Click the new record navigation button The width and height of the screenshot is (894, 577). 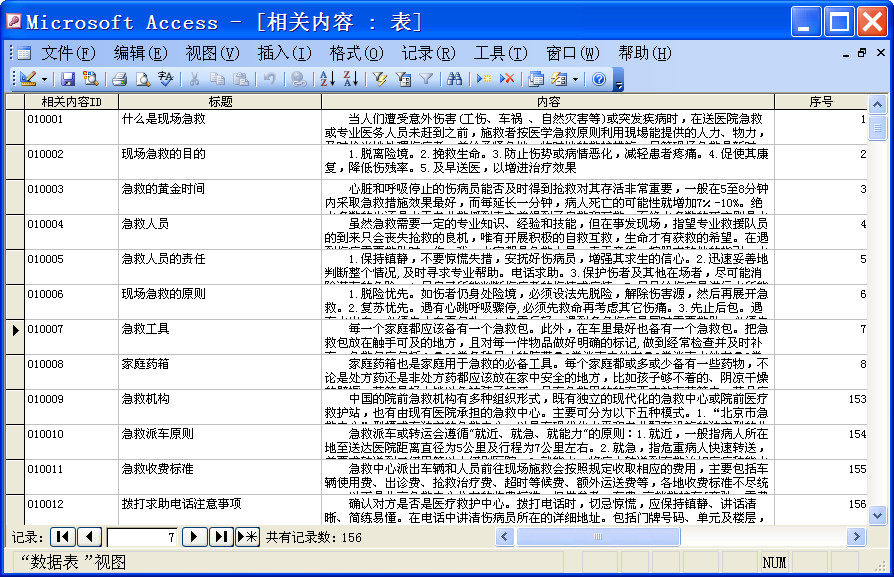coord(247,537)
